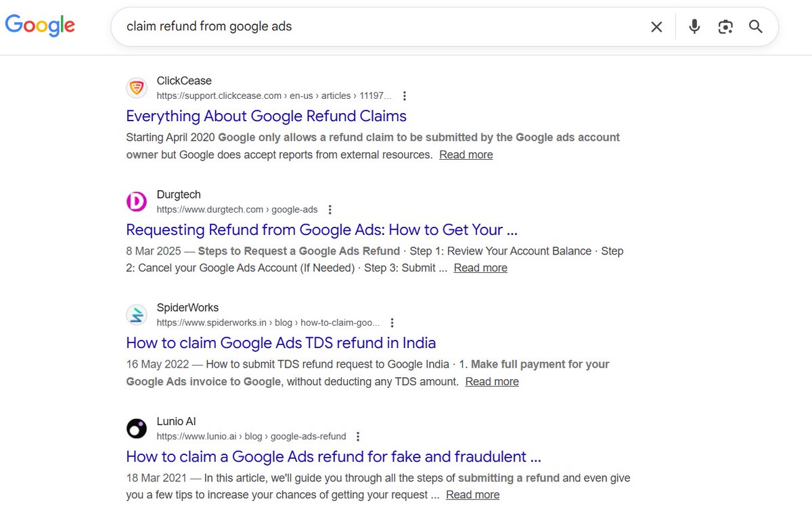Click the Lunio AI favicon
This screenshot has width=812, height=524.
[137, 429]
